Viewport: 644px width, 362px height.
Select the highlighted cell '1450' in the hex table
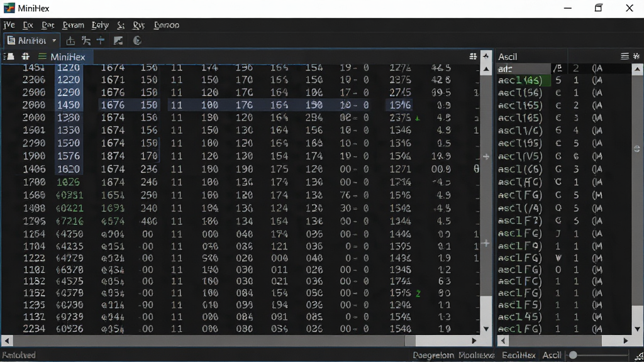click(x=69, y=105)
